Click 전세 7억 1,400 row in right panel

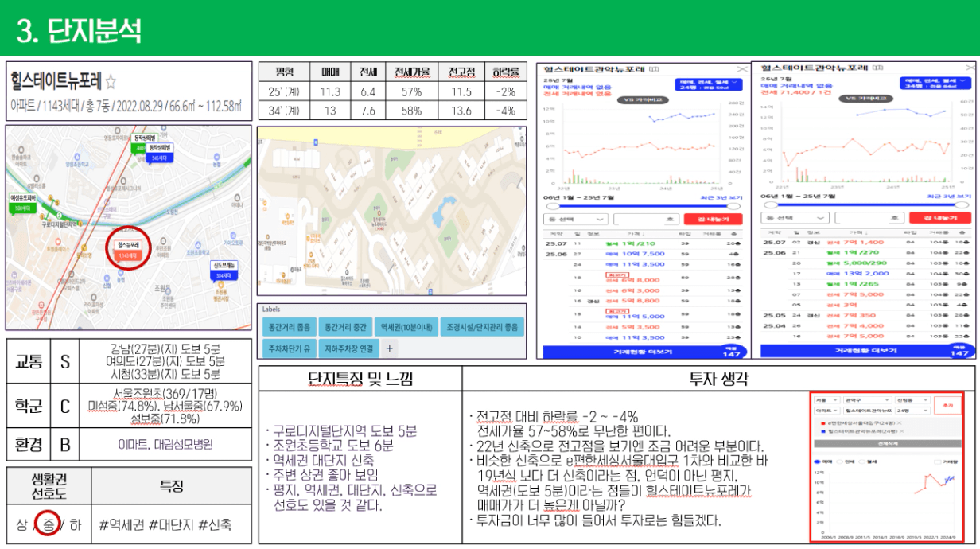pos(865,242)
